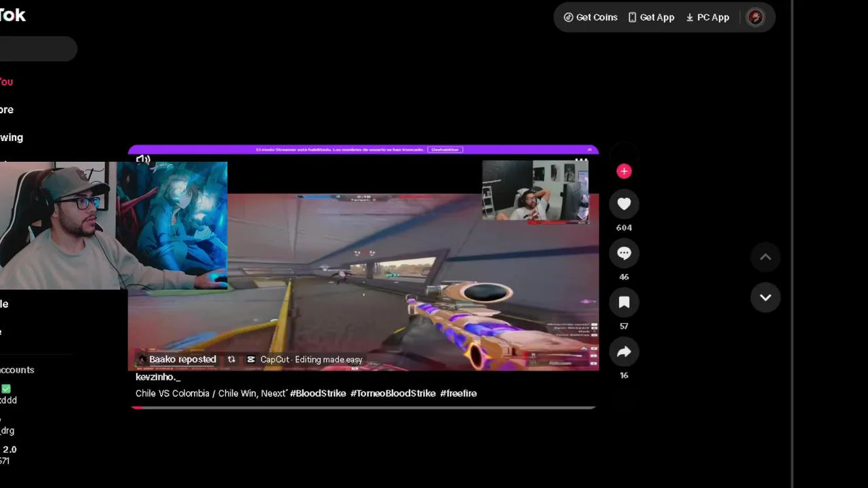The width and height of the screenshot is (868, 488).
Task: Click the Get Coins button
Action: point(591,18)
